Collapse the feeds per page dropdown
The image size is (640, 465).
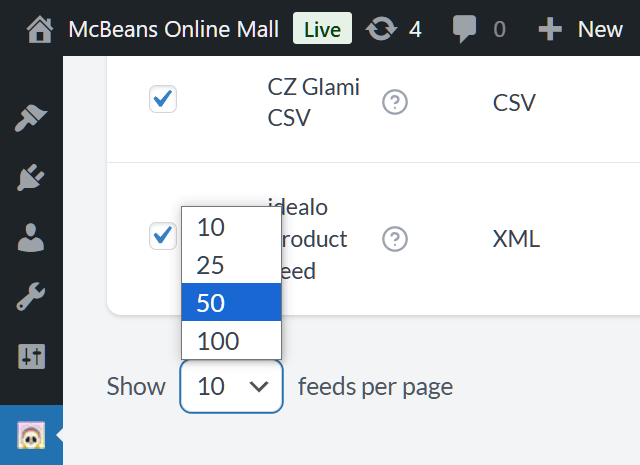pos(231,386)
